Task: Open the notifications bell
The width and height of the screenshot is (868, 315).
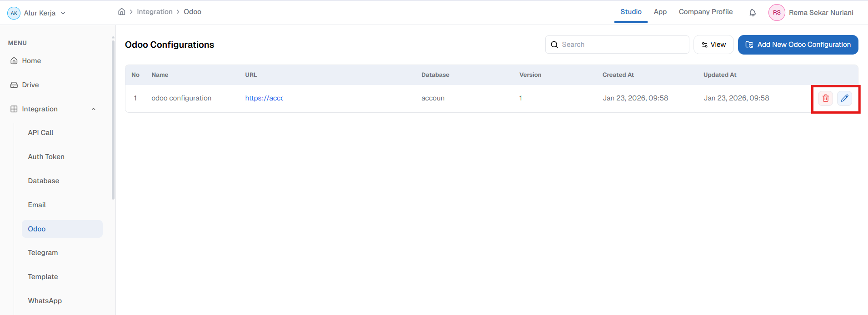Action: point(753,13)
